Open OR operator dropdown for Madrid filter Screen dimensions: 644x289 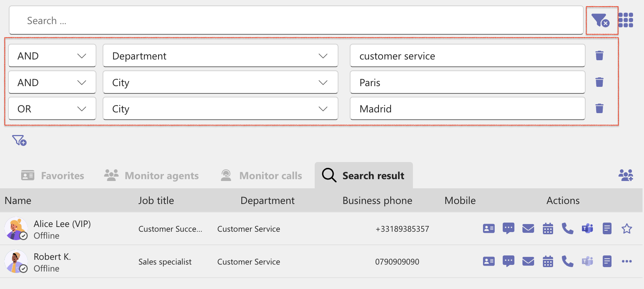click(x=52, y=109)
